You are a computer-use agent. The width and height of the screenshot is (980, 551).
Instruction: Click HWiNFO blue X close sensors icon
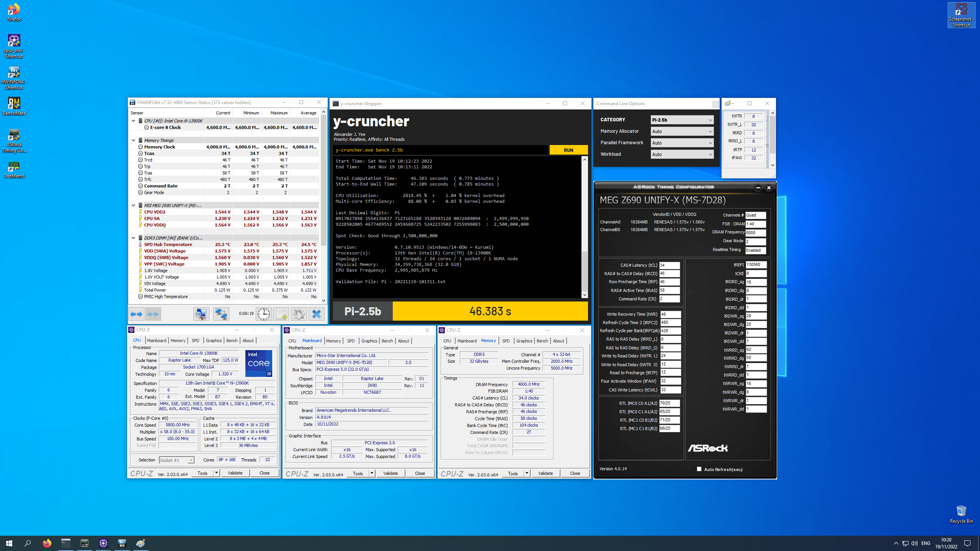tap(317, 314)
